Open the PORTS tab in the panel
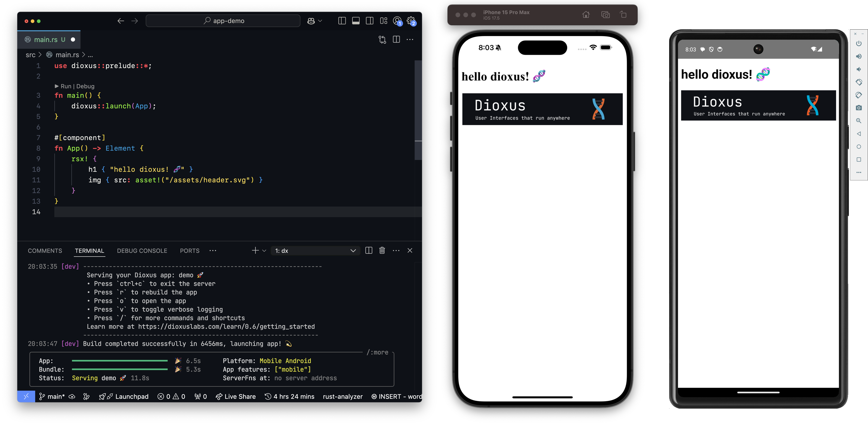This screenshot has width=868, height=430. coord(189,250)
